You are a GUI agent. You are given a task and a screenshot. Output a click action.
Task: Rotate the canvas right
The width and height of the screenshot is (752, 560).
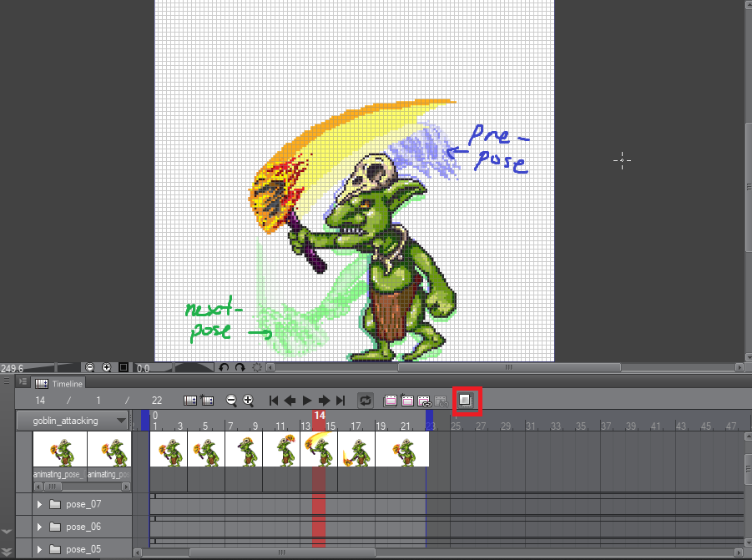[x=240, y=368]
